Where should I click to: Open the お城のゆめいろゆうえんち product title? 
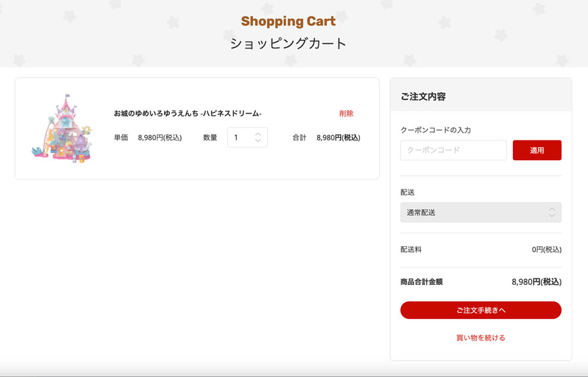point(188,113)
